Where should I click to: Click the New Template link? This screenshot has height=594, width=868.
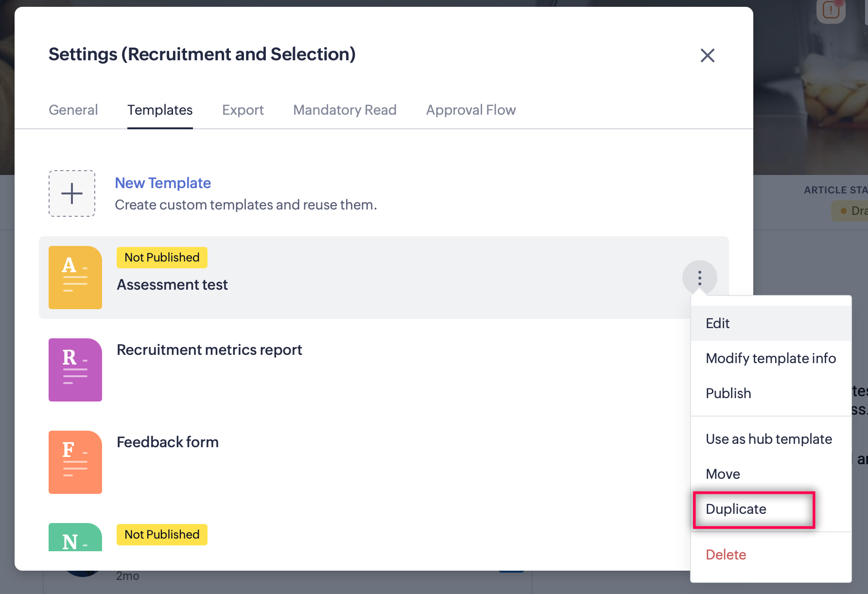tap(163, 183)
